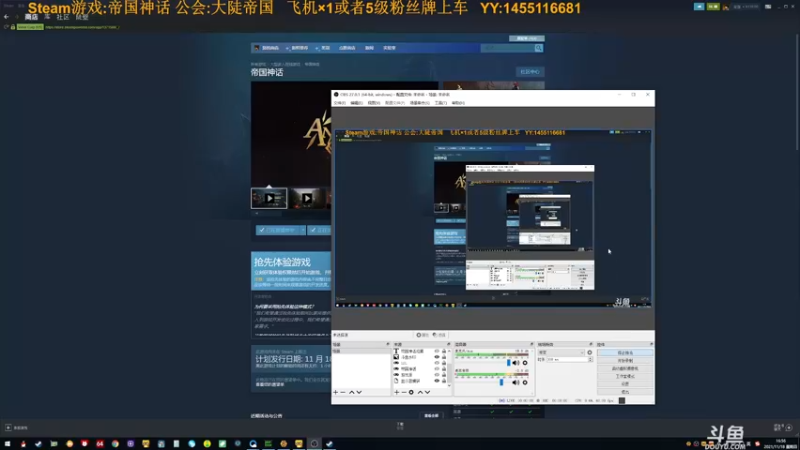Open the OBS 文件 menu

point(339,103)
